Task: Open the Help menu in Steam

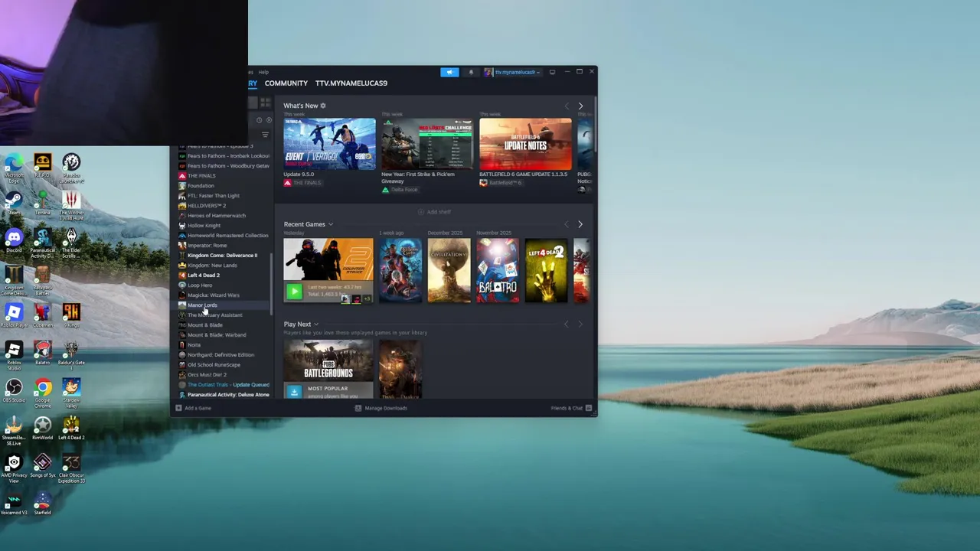Action: (263, 72)
